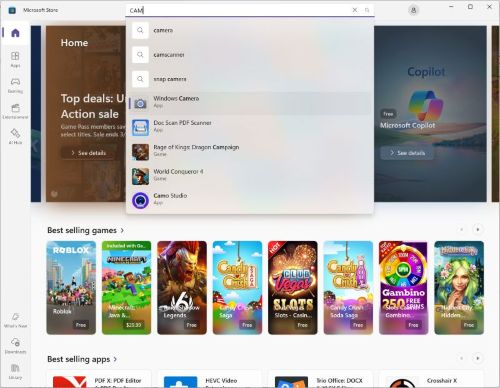
Task: Clear the search box with X icon
Action: [355, 10]
